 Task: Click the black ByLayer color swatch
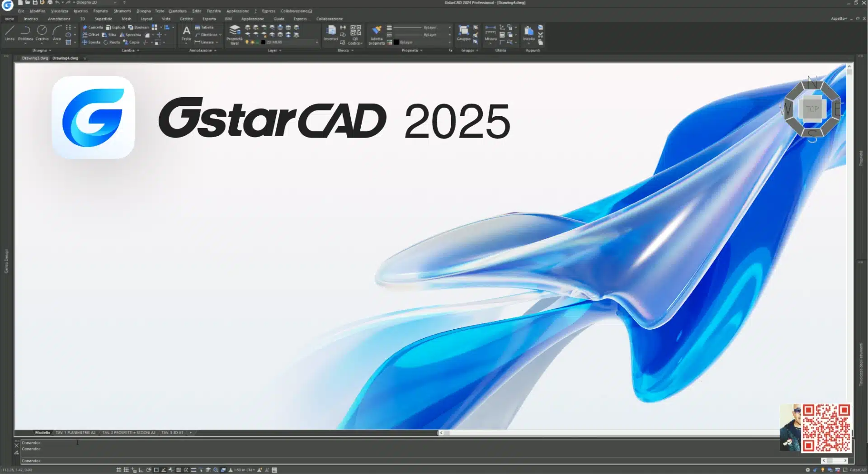[396, 42]
